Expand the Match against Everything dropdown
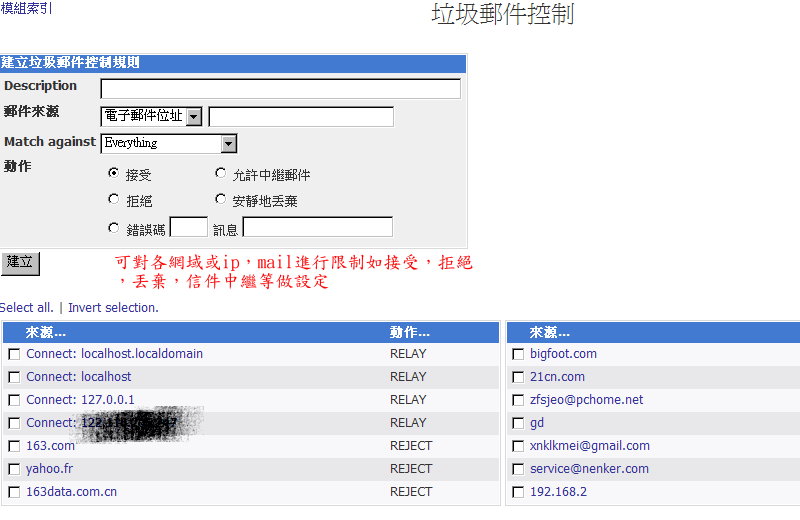The width and height of the screenshot is (800, 520). click(229, 144)
